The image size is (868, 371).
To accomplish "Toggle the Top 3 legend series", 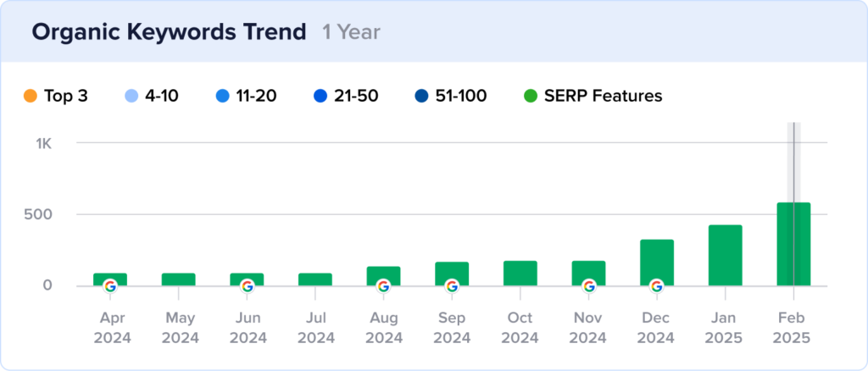I will 55,97.
